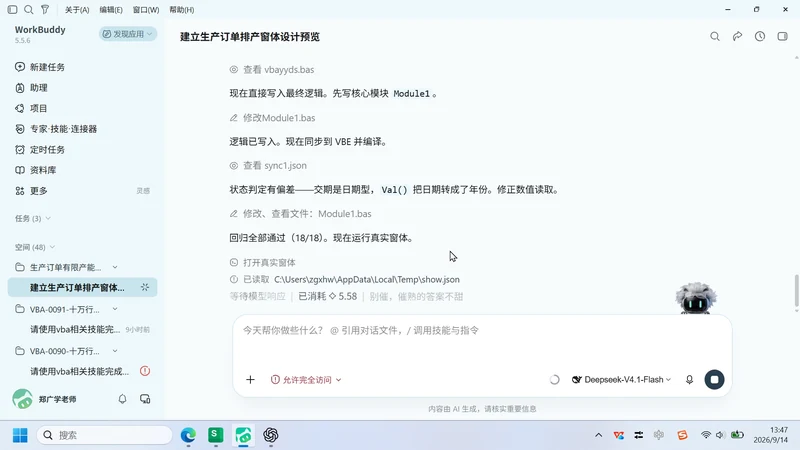Search within the conversation header
This screenshot has width=800, height=450.
tap(715, 36)
